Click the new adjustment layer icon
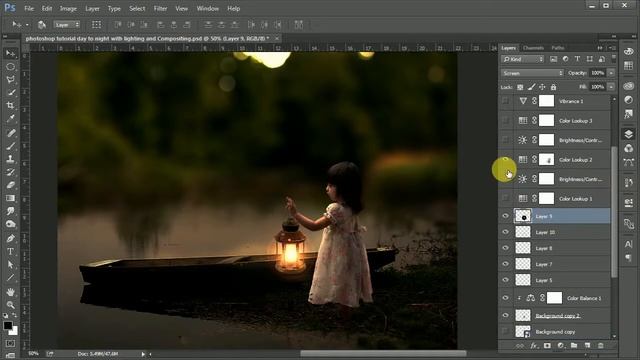 click(560, 346)
